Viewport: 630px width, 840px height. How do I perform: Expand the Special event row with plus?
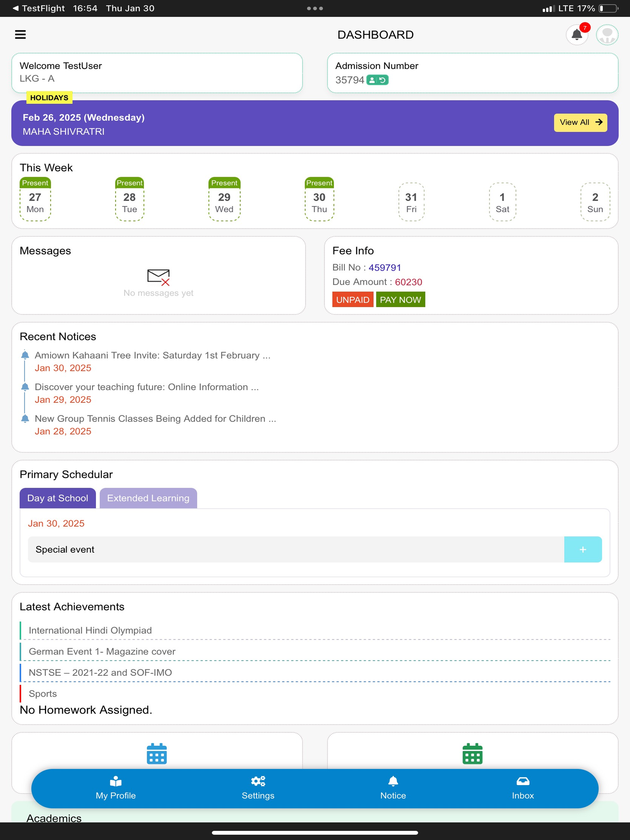[583, 549]
